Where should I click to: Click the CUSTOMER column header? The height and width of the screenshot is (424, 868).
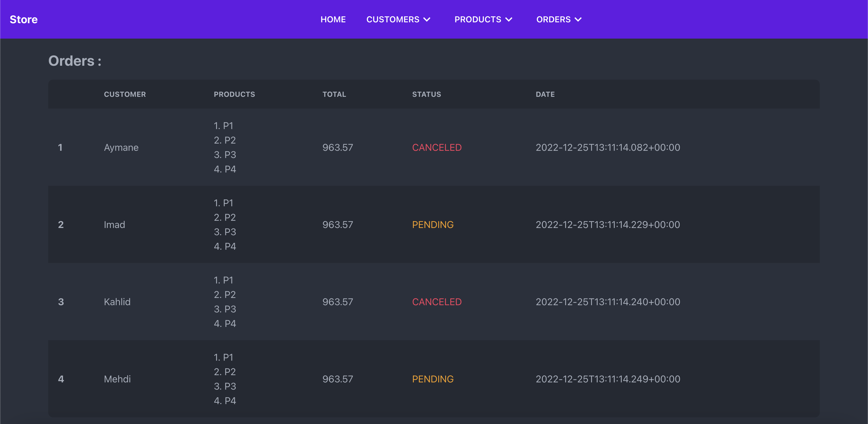tap(125, 94)
